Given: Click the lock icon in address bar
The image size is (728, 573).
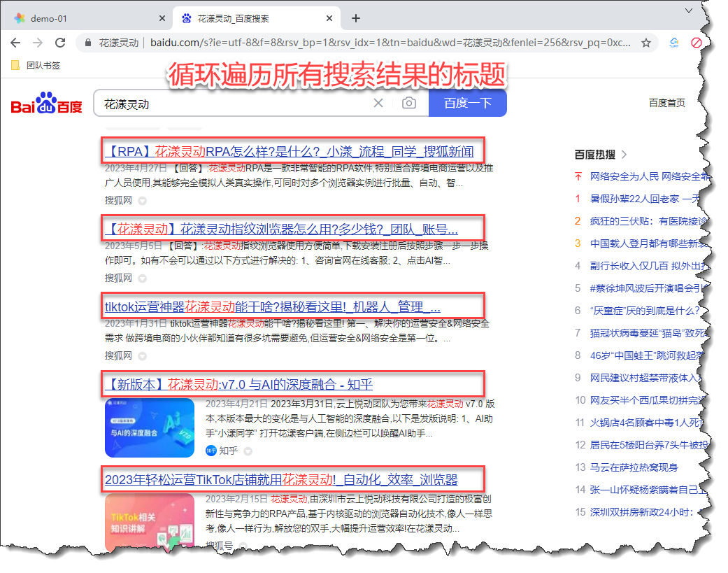Looking at the screenshot, I should click(87, 43).
